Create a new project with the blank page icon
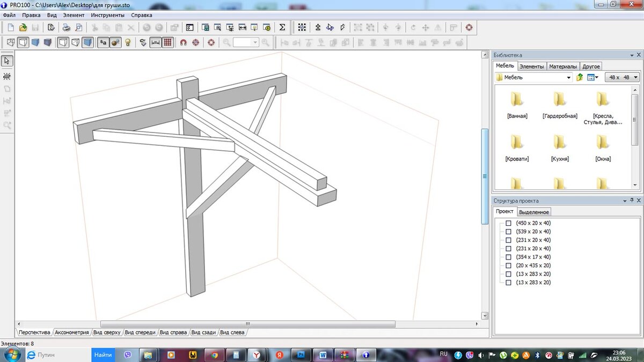Screen dimensions: 644x362 point(10,27)
